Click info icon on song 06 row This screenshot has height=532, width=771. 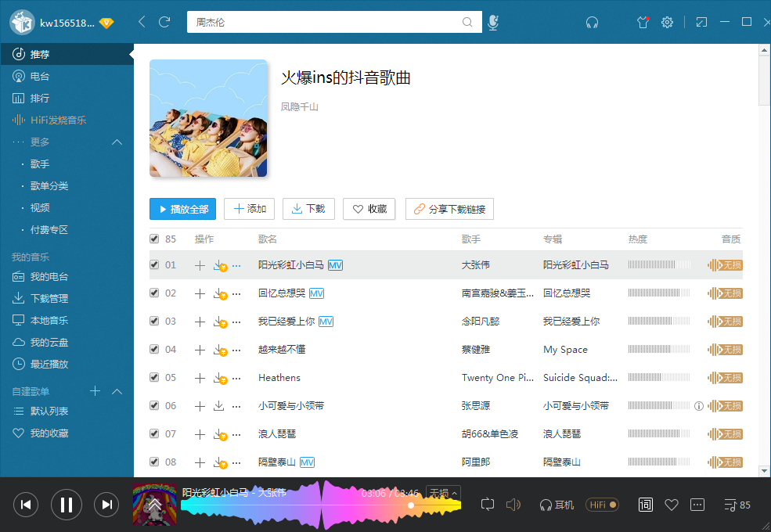tap(699, 406)
